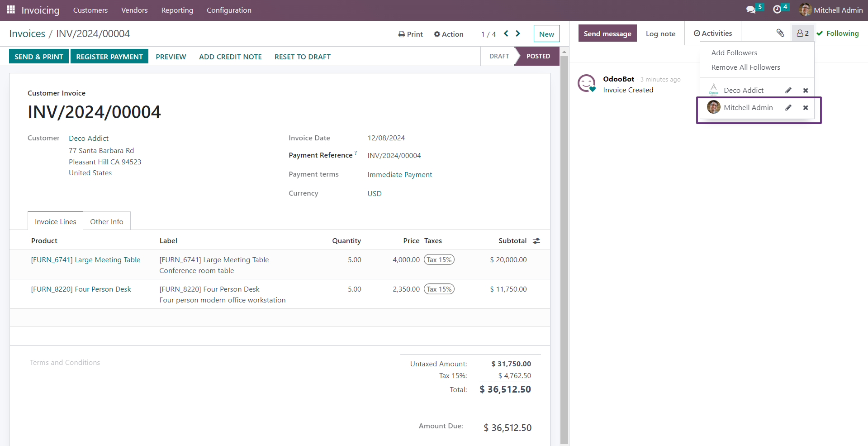This screenshot has height=446, width=868.
Task: Edit Mitchell Admin follower subscription pencil
Action: click(788, 108)
